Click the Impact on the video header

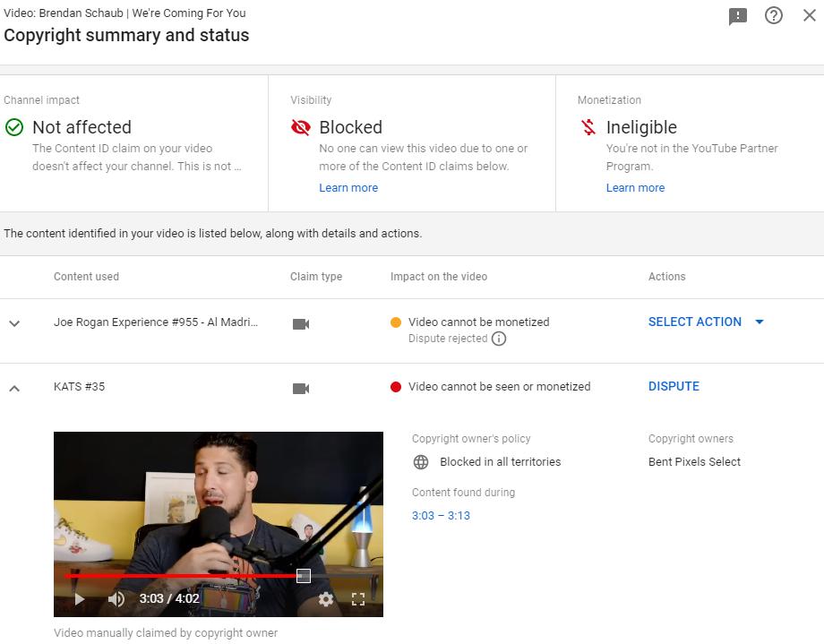point(439,277)
